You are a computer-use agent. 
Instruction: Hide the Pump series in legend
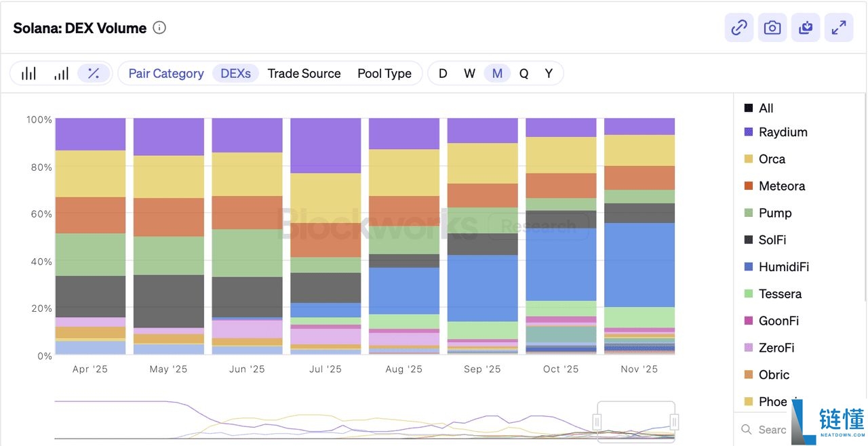click(775, 213)
